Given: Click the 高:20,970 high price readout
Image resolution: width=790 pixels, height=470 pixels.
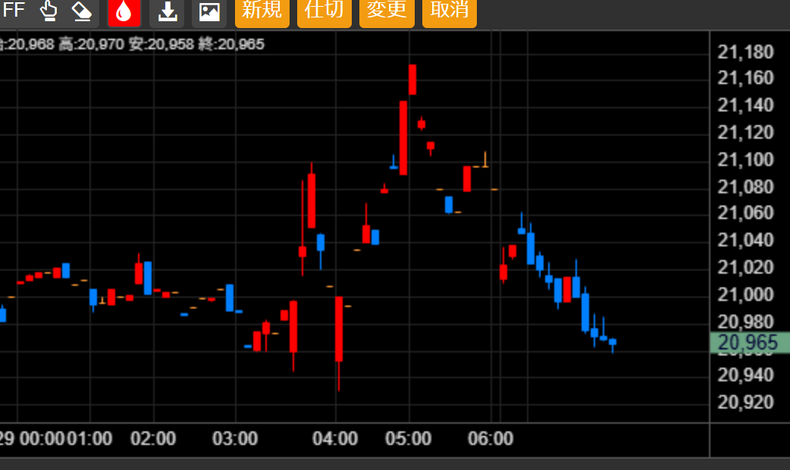Looking at the screenshot, I should [x=91, y=44].
